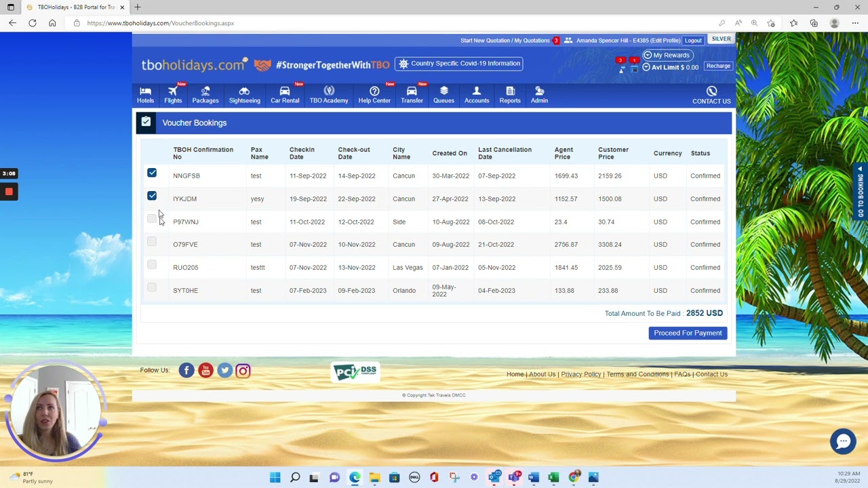
Task: Open the browser settings ellipsis menu
Action: (x=856, y=23)
